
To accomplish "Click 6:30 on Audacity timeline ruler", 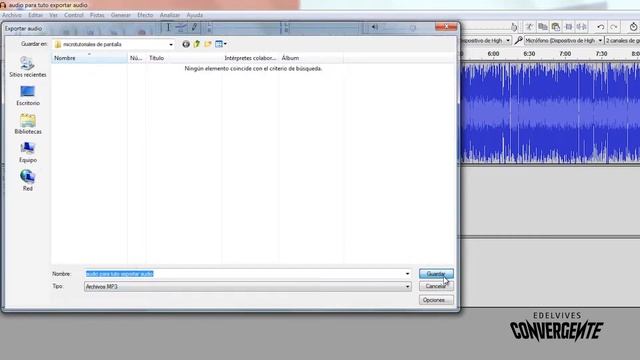I will (529, 53).
